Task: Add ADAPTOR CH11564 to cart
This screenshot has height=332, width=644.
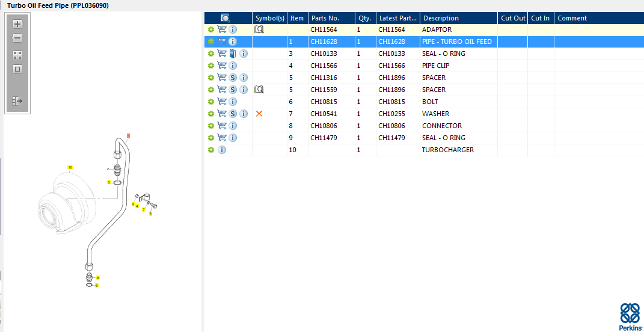Action: (222, 29)
